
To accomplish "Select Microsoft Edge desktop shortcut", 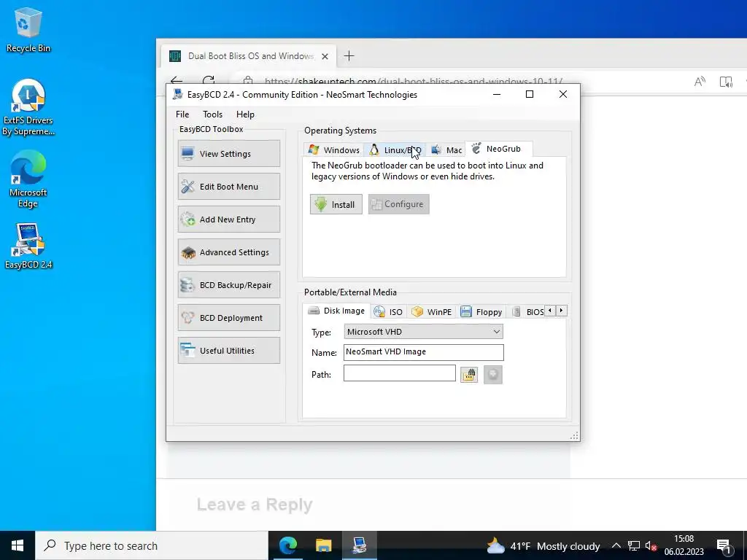I will [28, 179].
